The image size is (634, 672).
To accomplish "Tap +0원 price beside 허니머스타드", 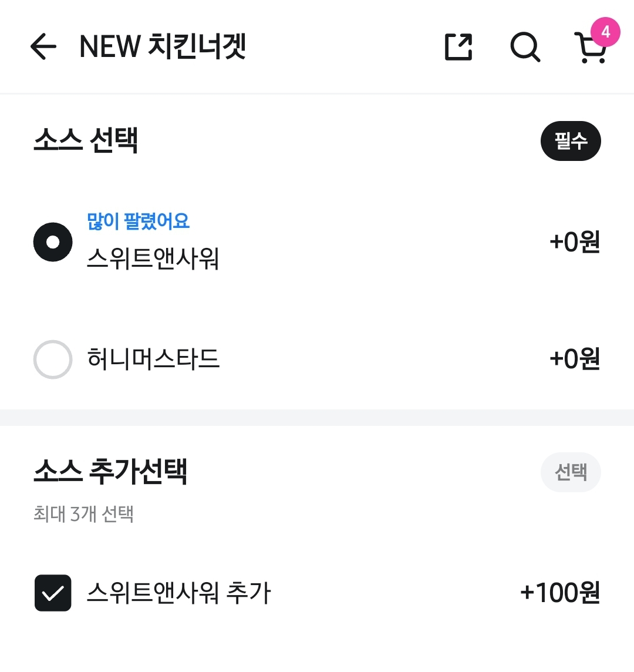I will click(x=574, y=359).
